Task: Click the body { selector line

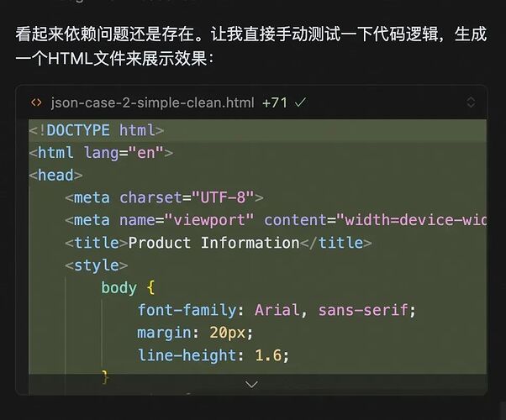Action: pyautogui.click(x=128, y=288)
